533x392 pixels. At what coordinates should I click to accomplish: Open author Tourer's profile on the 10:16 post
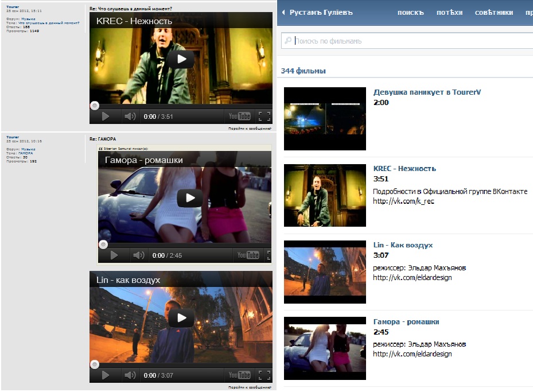(13, 137)
